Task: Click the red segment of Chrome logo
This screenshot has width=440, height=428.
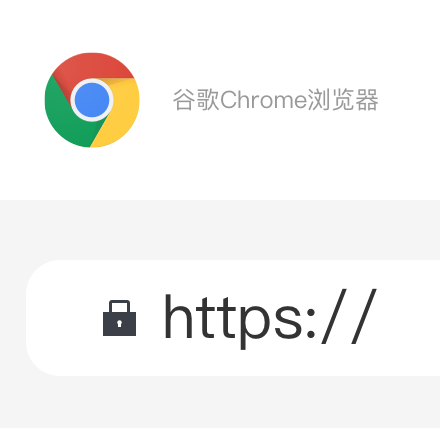Action: click(x=92, y=66)
